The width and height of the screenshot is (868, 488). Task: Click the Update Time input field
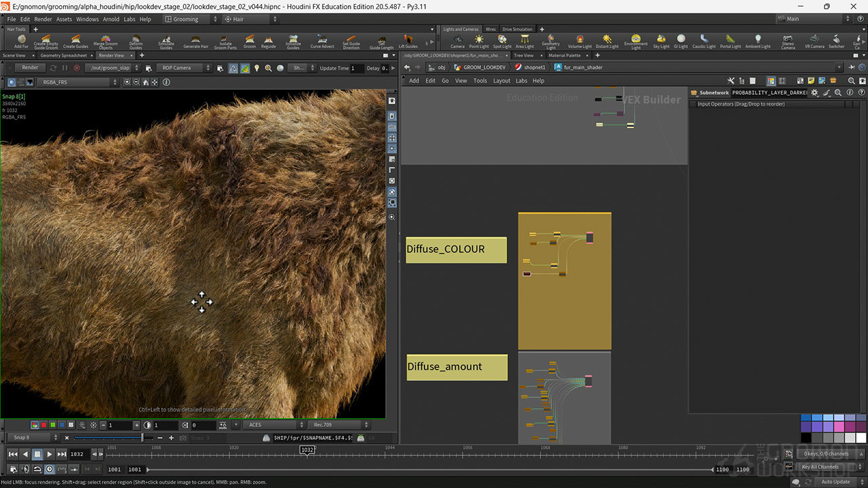357,68
